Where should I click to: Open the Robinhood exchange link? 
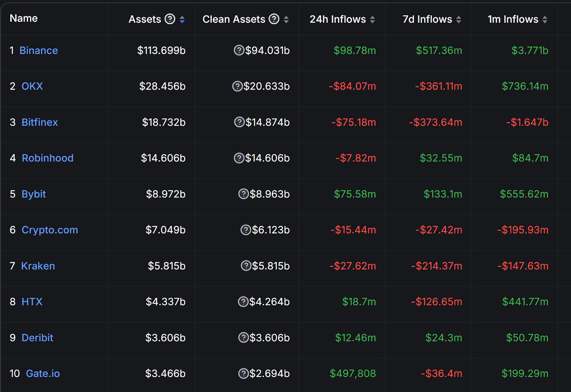[x=47, y=158]
